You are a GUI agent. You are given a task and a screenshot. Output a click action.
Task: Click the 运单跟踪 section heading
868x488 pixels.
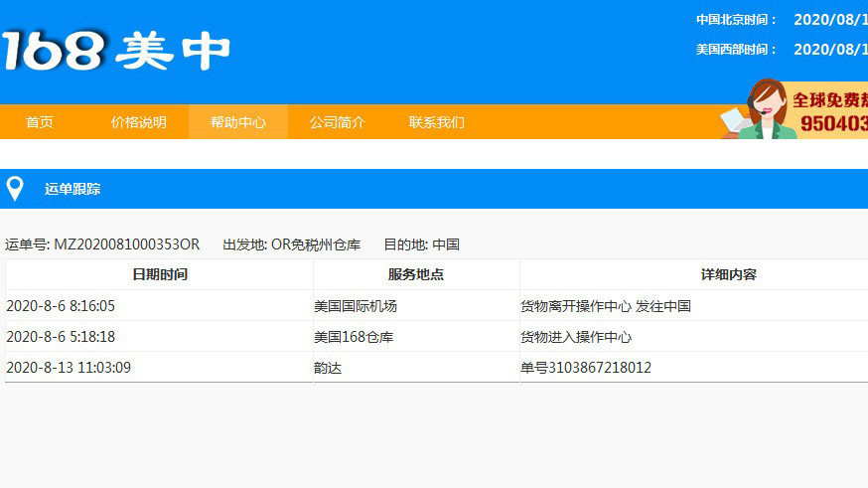(x=72, y=189)
